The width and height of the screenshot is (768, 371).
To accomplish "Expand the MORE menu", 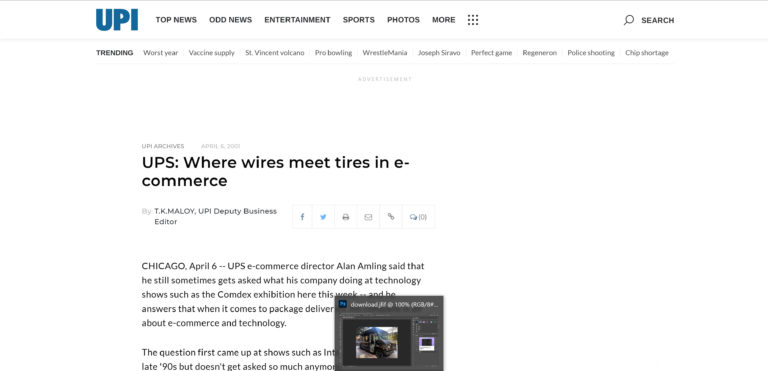I will [444, 20].
